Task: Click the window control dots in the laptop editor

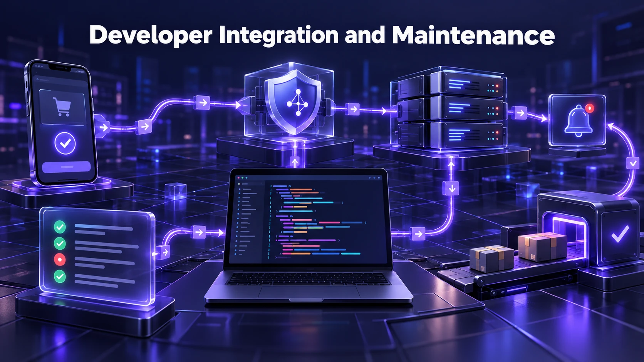Action: pos(242,178)
